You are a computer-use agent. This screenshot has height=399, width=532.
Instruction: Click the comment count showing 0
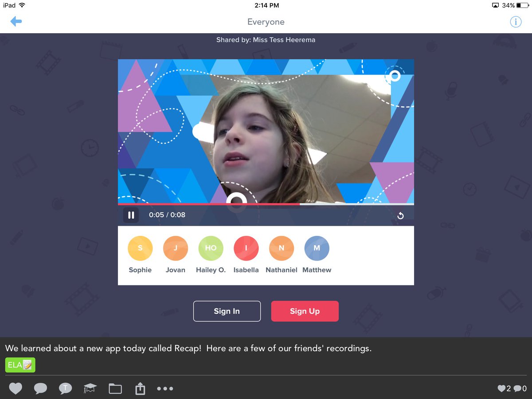(x=521, y=387)
